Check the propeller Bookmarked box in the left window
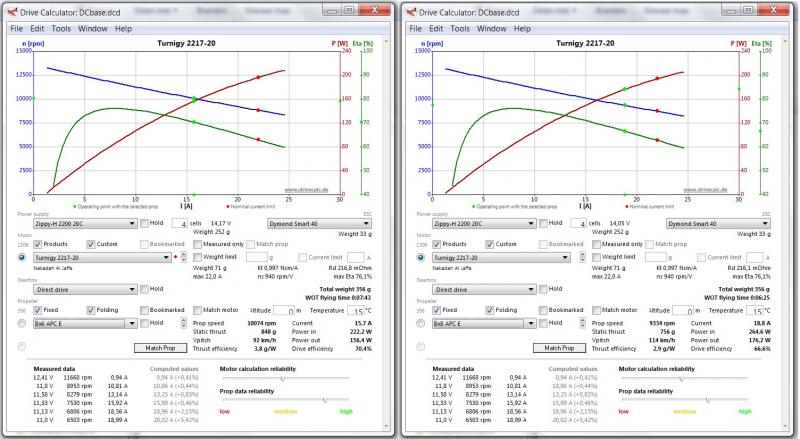Screen dimensions: 800x439 144,310
